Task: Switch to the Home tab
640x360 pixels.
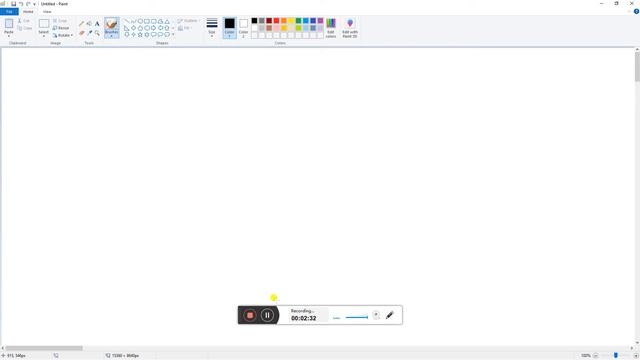Action: click(x=28, y=11)
